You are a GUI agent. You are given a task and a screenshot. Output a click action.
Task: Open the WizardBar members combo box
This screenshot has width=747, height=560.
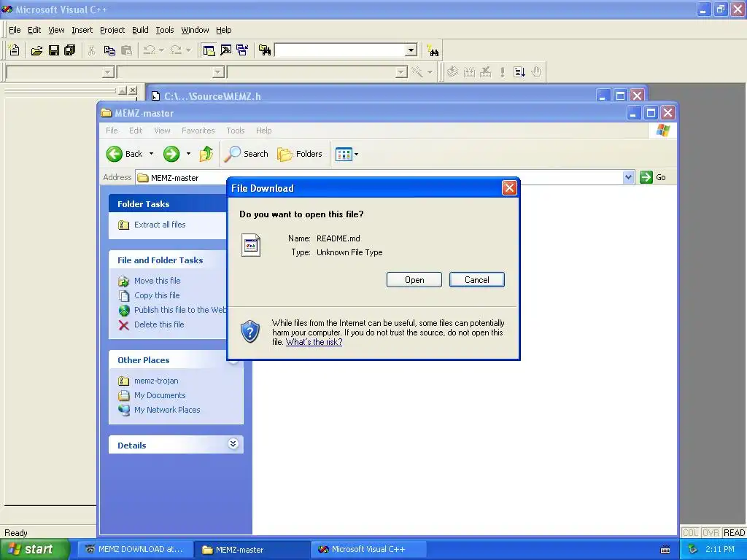tap(318, 72)
